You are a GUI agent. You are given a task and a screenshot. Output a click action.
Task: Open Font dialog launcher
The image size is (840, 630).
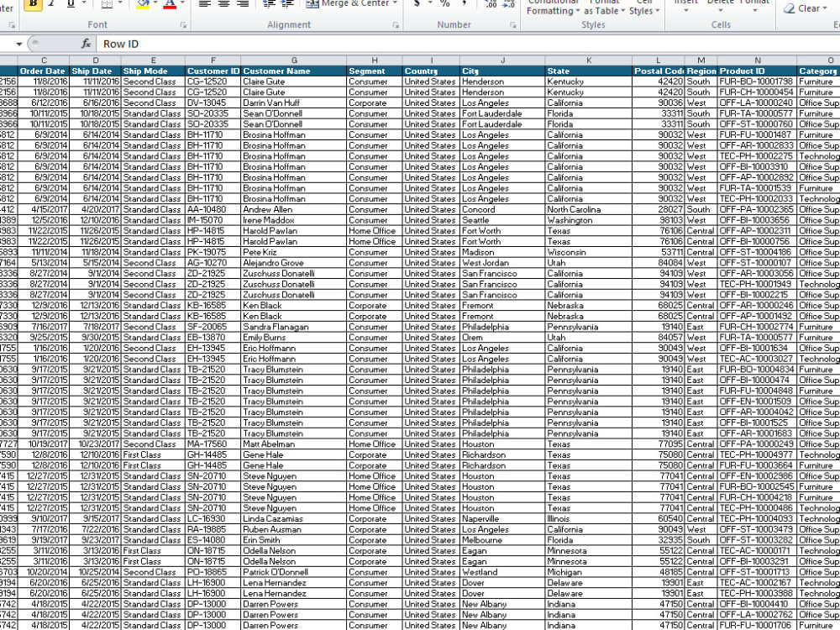[183, 25]
